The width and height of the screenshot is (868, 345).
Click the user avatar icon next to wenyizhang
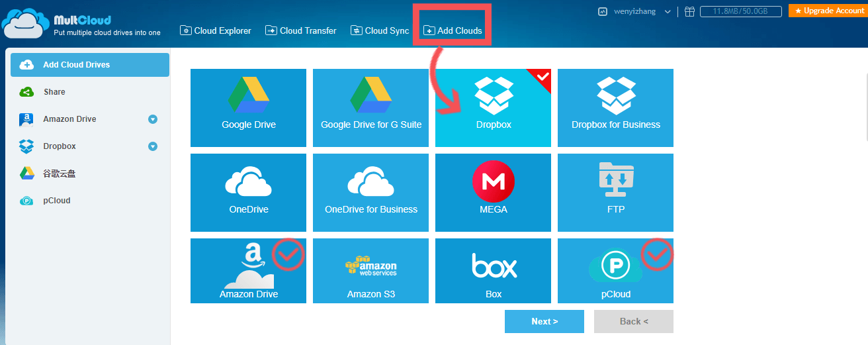[x=603, y=11]
